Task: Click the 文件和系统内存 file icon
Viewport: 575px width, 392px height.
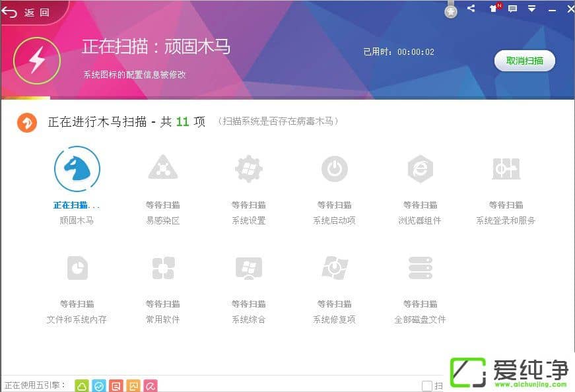Action: click(x=77, y=268)
